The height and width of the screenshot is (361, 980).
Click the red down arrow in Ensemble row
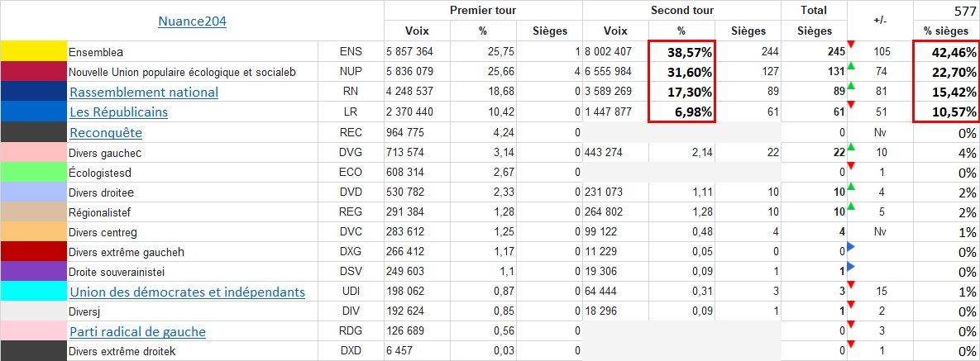point(852,45)
